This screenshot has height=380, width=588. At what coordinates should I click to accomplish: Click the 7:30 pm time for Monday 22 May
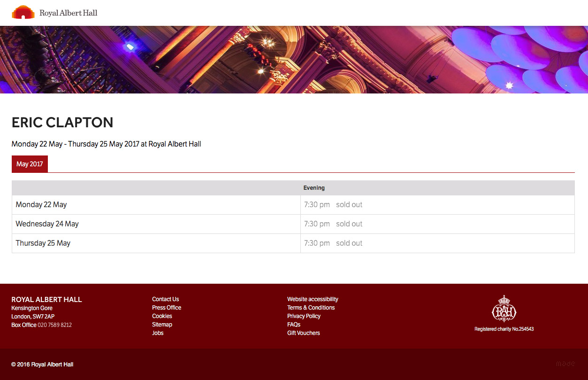click(317, 205)
